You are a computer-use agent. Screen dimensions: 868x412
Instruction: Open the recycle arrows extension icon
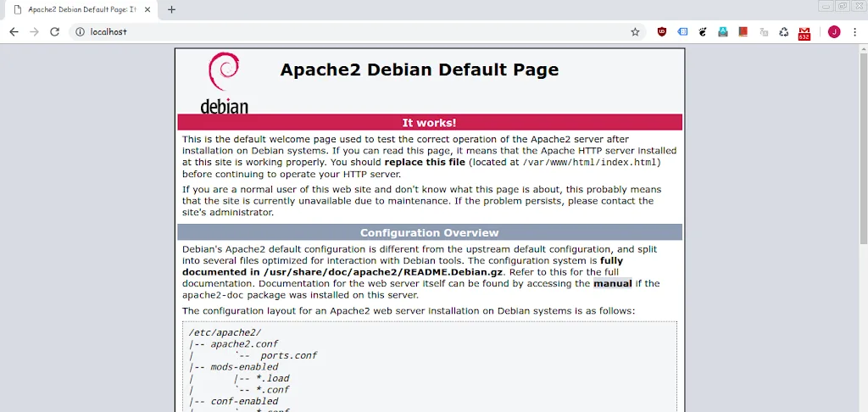784,31
